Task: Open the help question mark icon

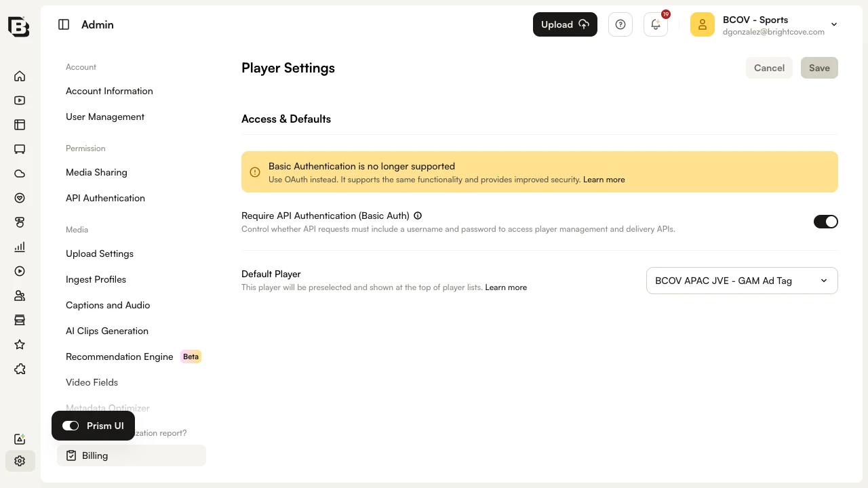Action: coord(620,24)
